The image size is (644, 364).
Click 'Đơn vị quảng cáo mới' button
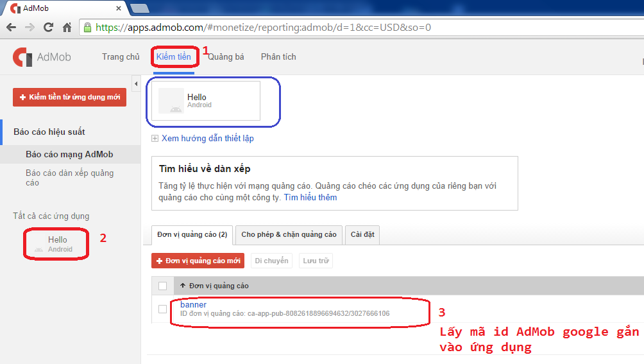coord(198,261)
